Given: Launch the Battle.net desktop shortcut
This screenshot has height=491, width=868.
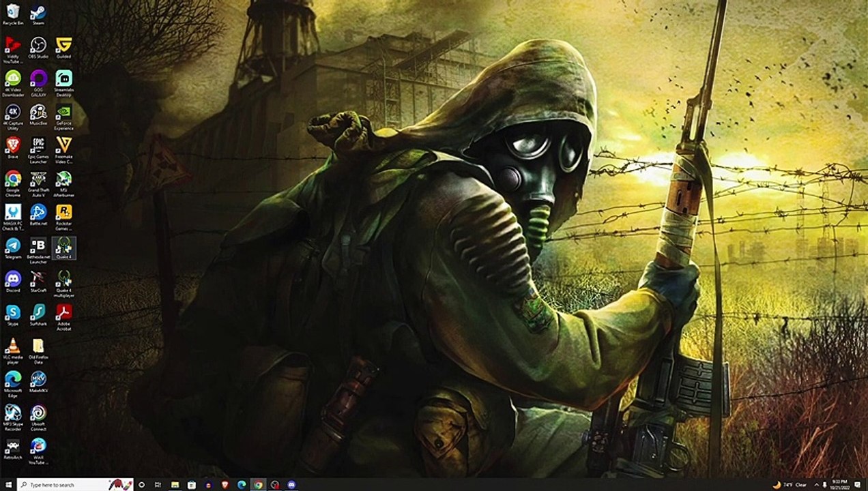Looking at the screenshot, I should tap(38, 215).
